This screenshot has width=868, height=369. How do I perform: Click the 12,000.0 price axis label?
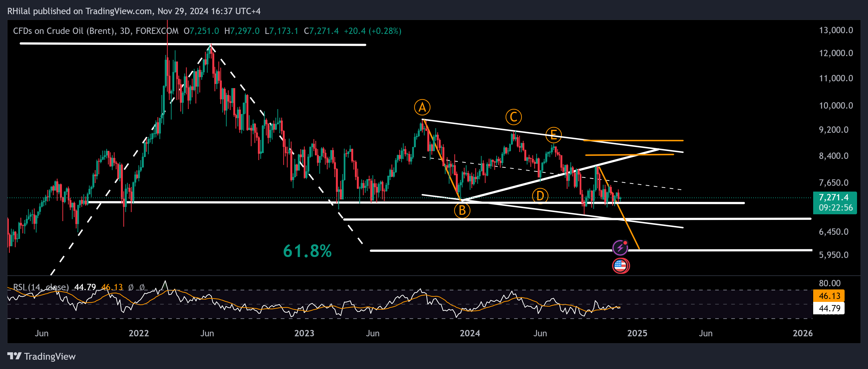point(836,53)
